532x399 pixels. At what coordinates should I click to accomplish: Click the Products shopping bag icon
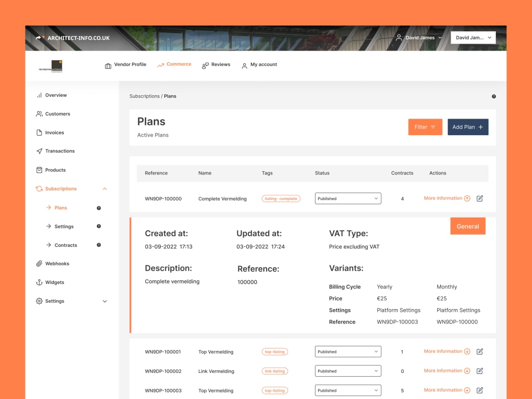point(39,170)
